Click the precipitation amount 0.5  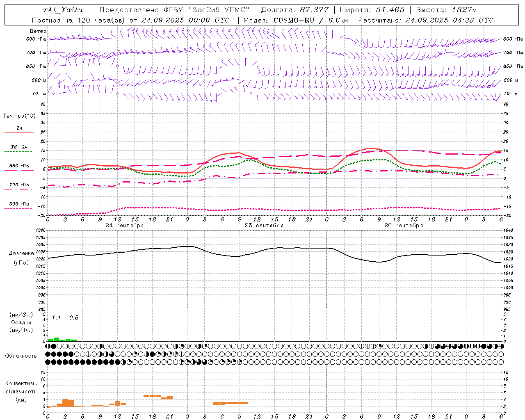[74, 317]
